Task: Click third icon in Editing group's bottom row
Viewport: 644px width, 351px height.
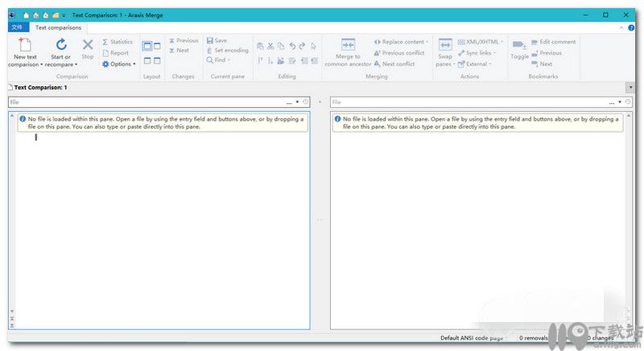Action: (x=281, y=60)
